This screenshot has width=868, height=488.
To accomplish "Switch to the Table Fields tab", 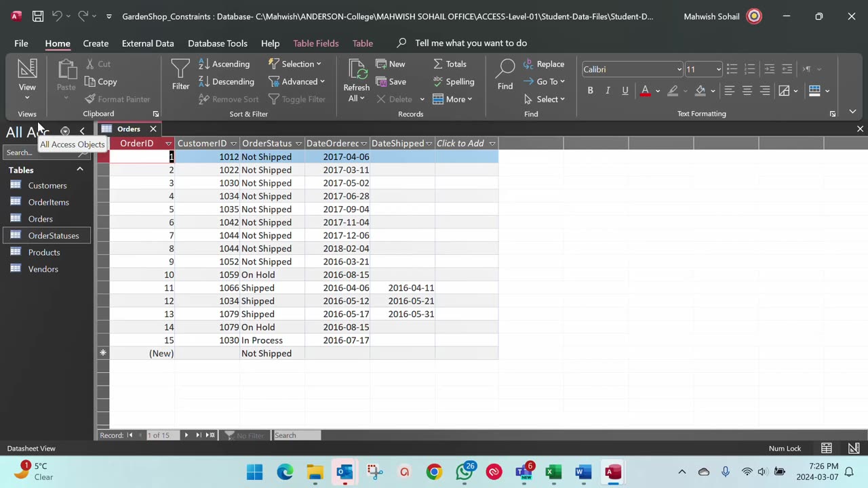I will coord(316,43).
